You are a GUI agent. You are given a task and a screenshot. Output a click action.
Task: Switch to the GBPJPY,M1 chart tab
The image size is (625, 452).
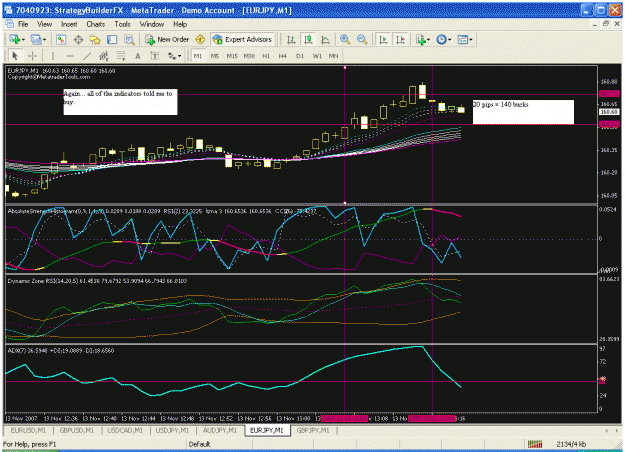pos(313,430)
